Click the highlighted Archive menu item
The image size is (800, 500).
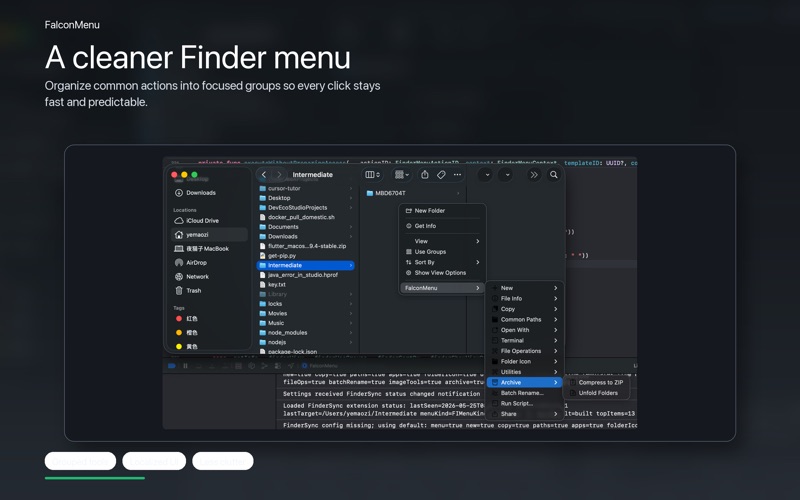[x=524, y=382]
